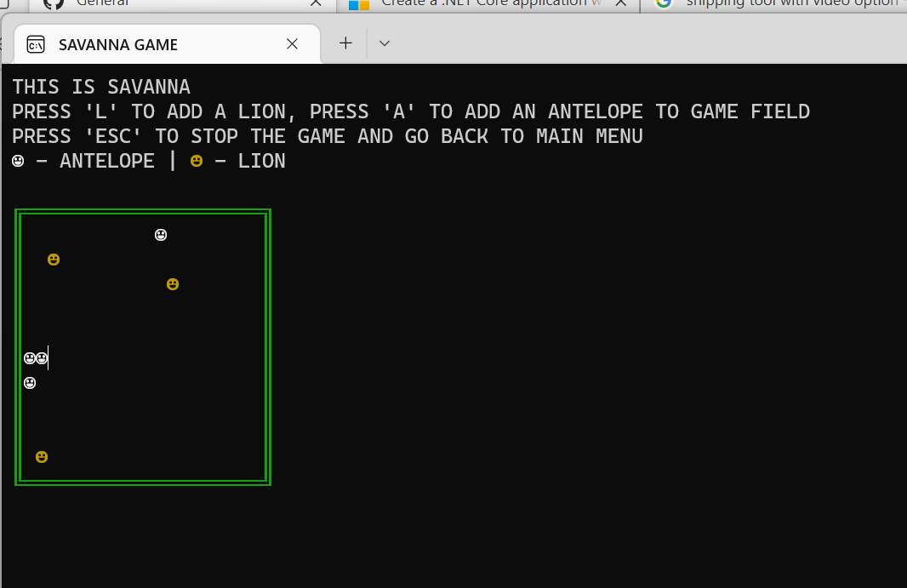This screenshot has height=588, width=907.
Task: Click the Microsoft icon on the .NET Core tab
Action: pyautogui.click(x=357, y=5)
